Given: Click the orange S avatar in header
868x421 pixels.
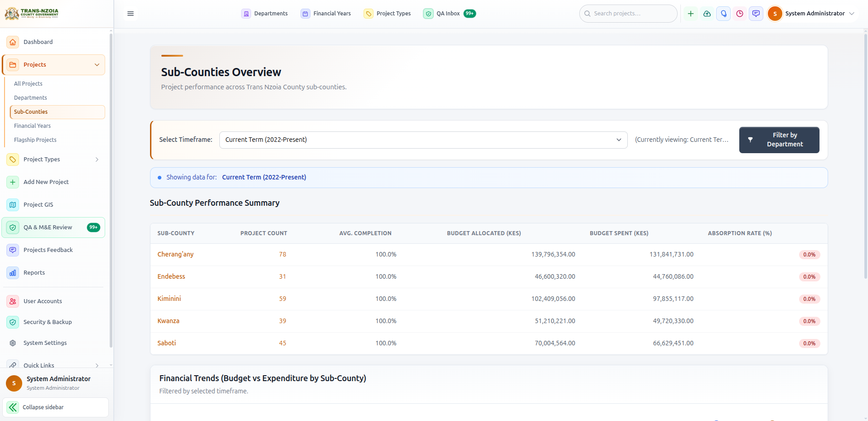Looking at the screenshot, I should point(775,14).
